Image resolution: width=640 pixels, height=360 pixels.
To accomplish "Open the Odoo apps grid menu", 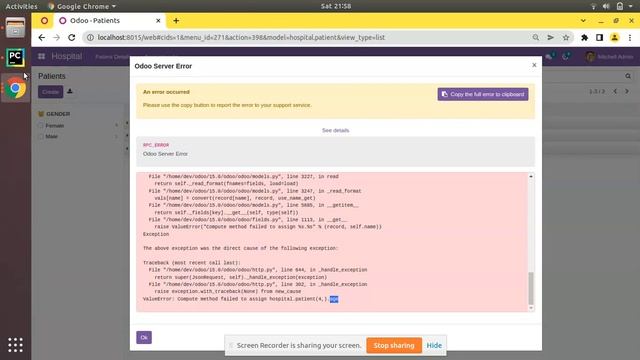I will coord(42,56).
